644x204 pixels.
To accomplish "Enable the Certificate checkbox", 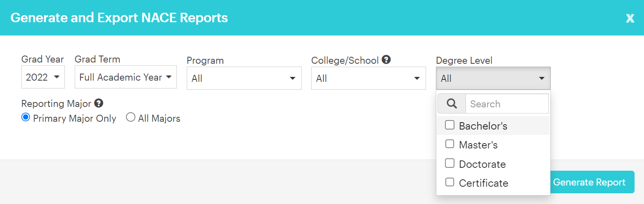I will click(450, 182).
